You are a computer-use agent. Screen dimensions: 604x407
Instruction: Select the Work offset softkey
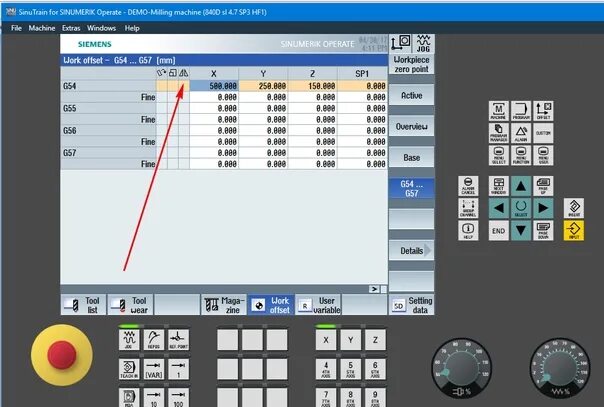pos(271,305)
